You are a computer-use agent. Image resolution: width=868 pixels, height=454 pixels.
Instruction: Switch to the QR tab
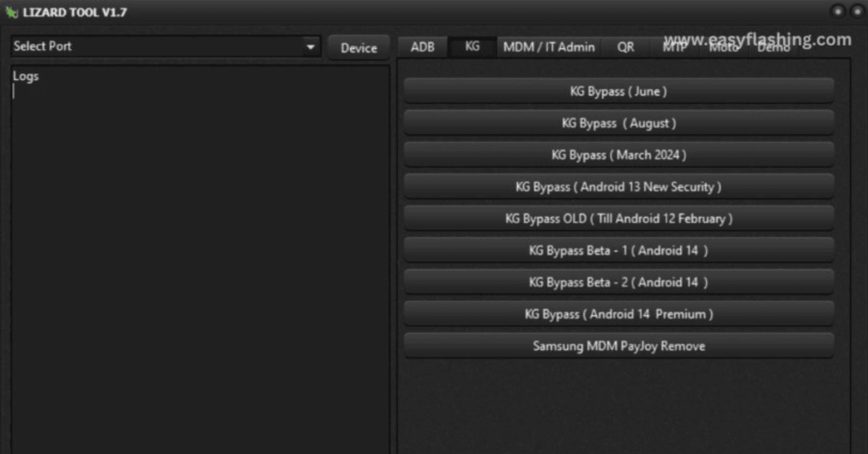[x=626, y=47]
